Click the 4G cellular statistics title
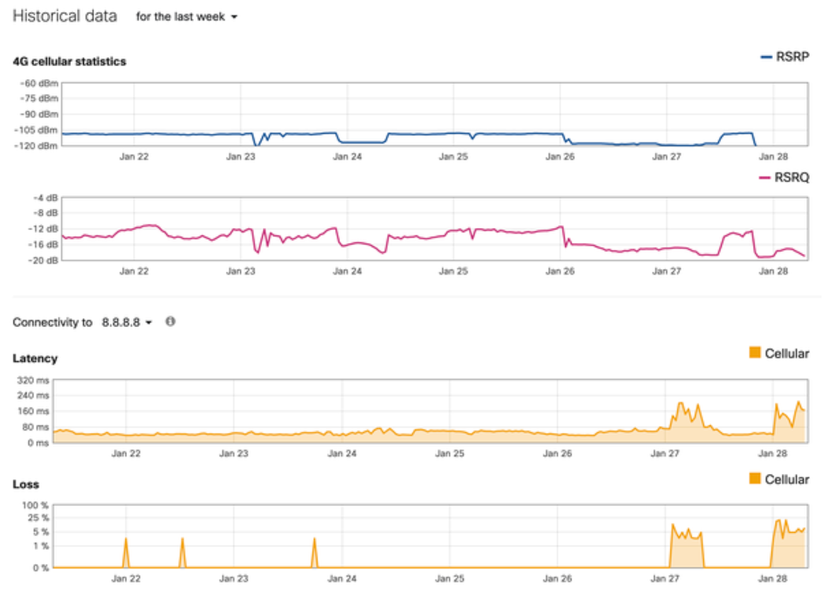 [x=69, y=61]
